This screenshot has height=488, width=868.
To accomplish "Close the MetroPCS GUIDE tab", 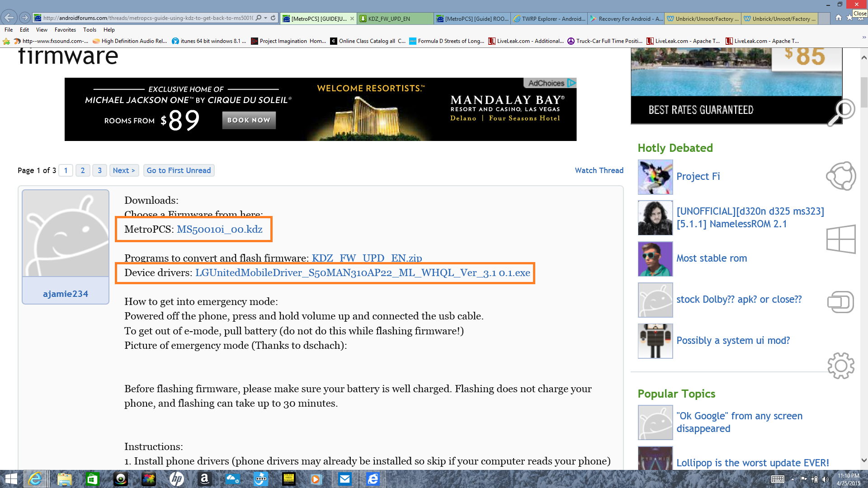I will pyautogui.click(x=352, y=19).
